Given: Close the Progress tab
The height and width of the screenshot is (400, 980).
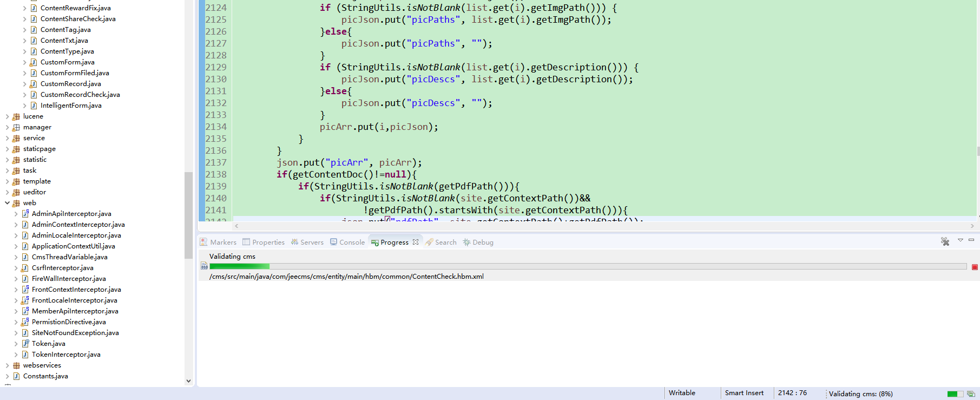Looking at the screenshot, I should click(x=416, y=242).
